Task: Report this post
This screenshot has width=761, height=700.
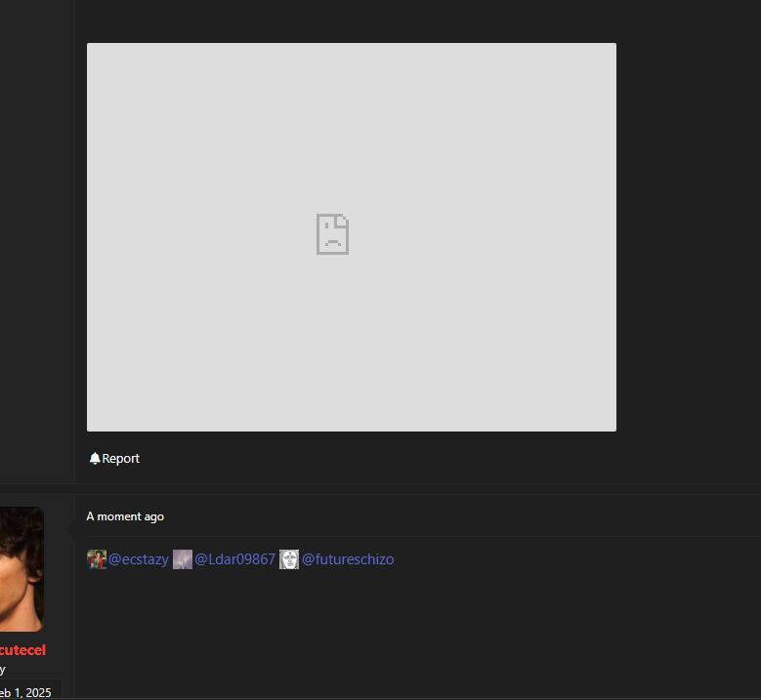Action: coord(114,459)
